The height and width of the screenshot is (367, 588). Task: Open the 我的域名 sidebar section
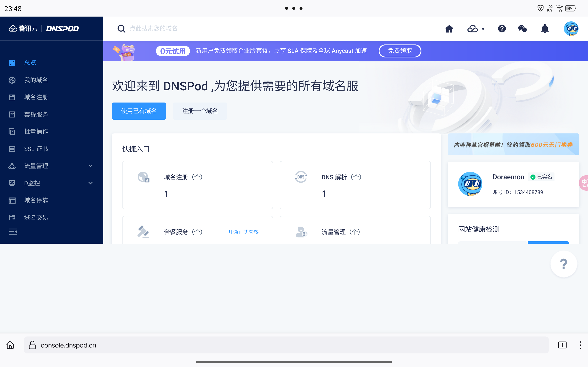pyautogui.click(x=36, y=80)
